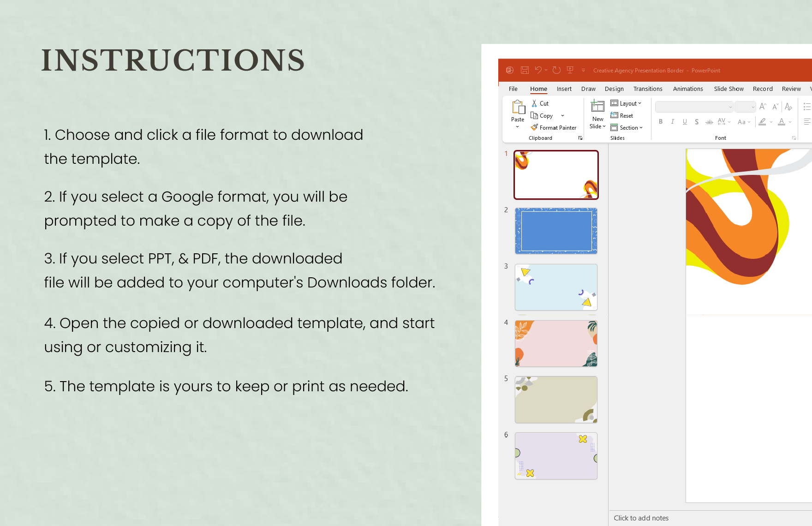Toggle Underline formatting
The height and width of the screenshot is (526, 812).
[685, 122]
